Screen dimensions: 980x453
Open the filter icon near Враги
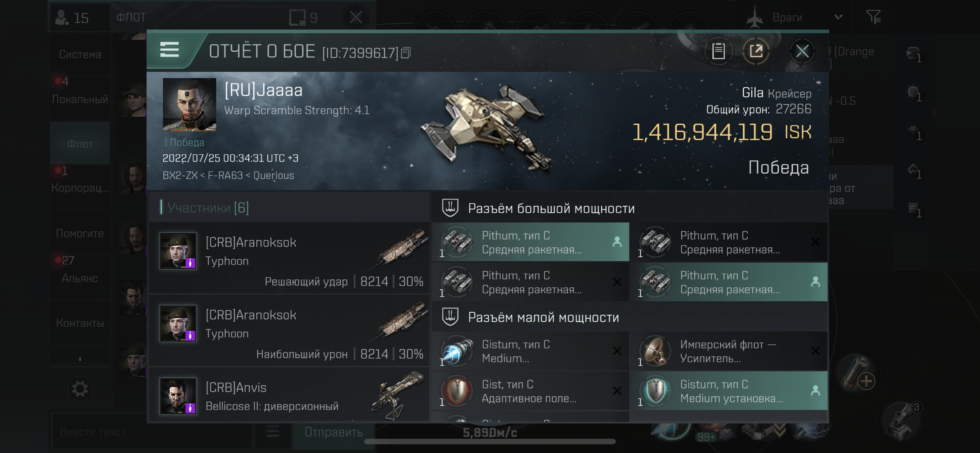(x=873, y=17)
